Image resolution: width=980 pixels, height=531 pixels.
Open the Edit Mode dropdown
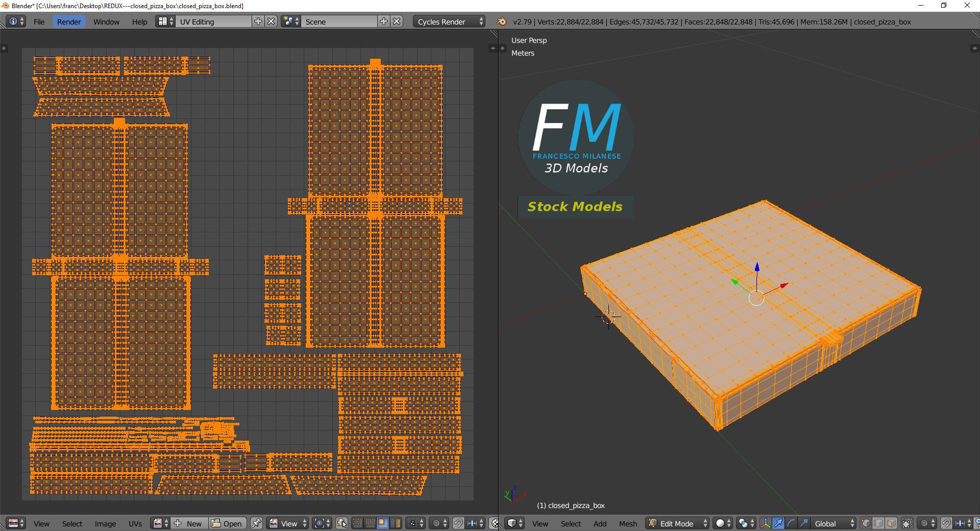point(678,523)
